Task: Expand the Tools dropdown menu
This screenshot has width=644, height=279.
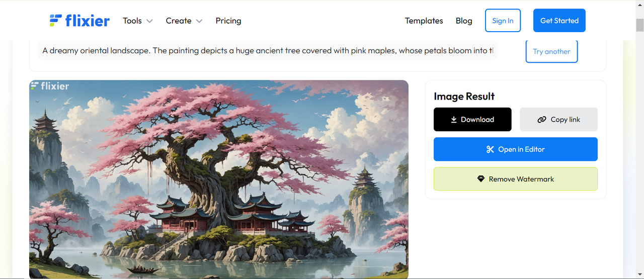Action: pyautogui.click(x=137, y=21)
